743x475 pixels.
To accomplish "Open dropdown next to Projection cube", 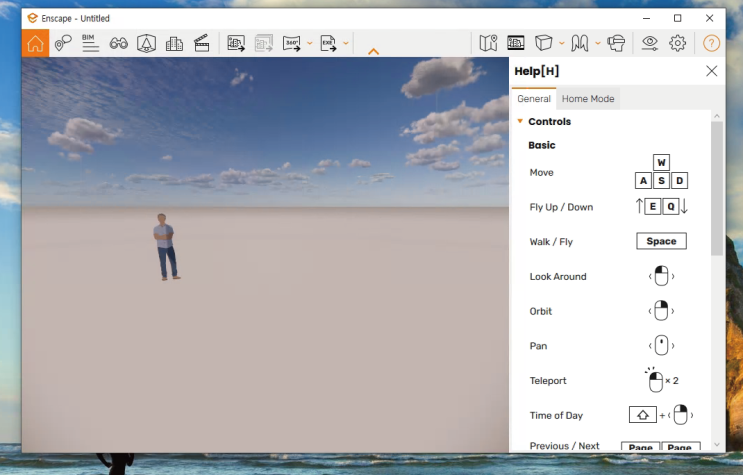I will 562,43.
